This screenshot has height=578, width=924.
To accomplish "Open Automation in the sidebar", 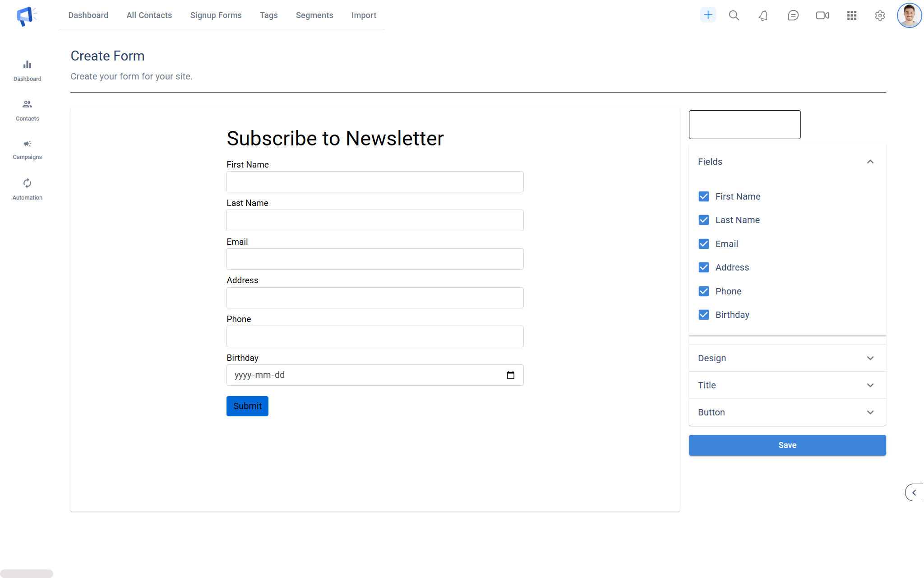I will (27, 189).
